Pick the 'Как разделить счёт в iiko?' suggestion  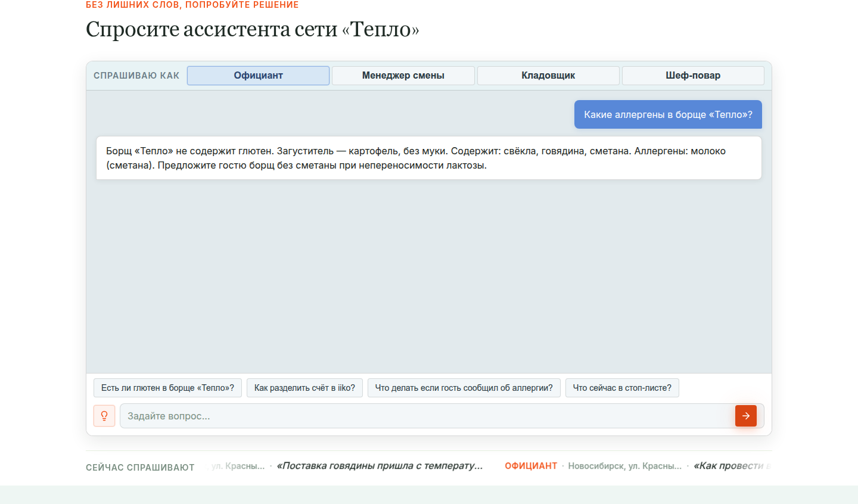[x=304, y=388]
